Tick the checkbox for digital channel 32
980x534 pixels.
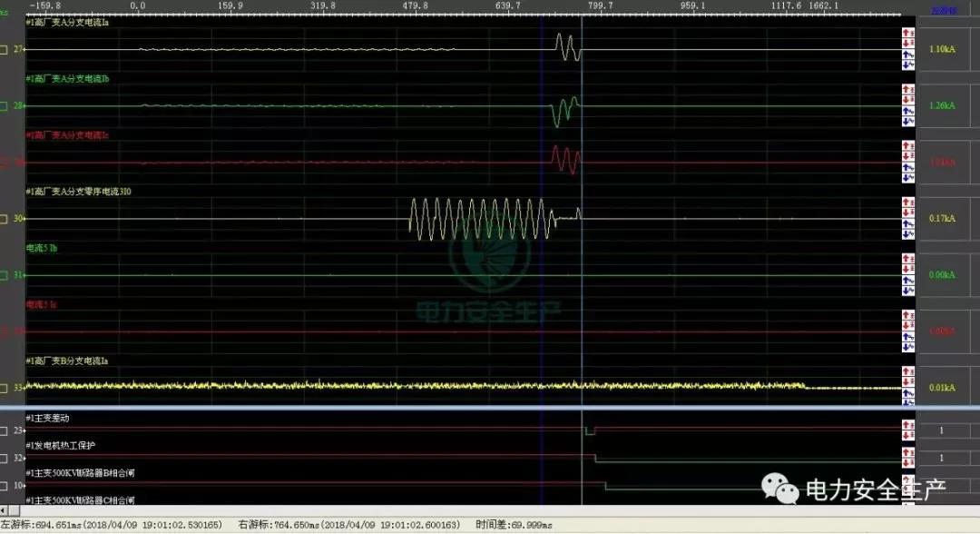[4, 459]
